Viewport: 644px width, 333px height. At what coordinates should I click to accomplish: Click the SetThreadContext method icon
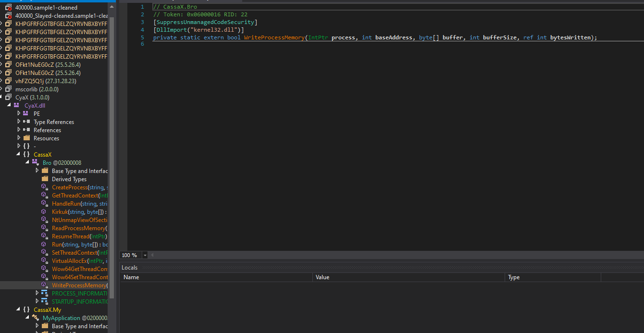45,253
